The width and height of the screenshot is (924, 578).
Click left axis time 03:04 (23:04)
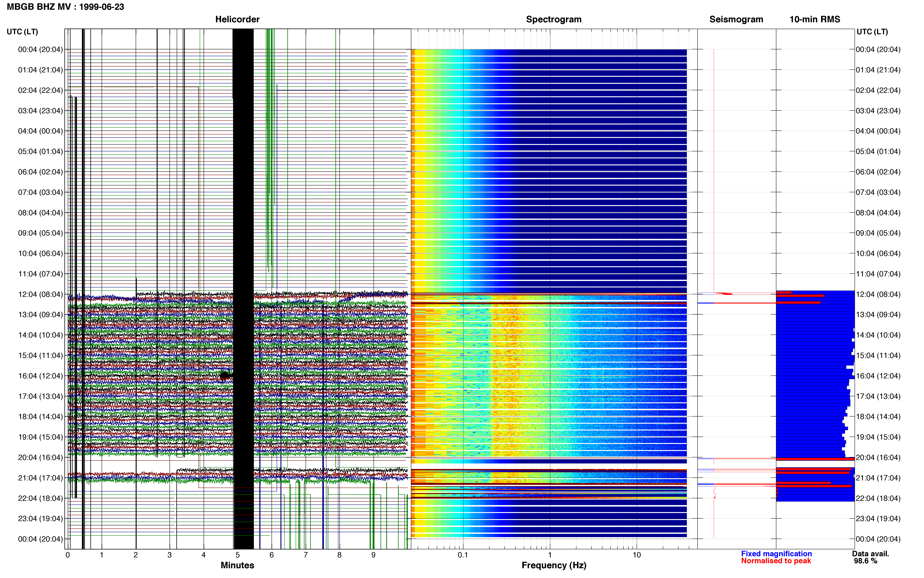click(x=41, y=111)
